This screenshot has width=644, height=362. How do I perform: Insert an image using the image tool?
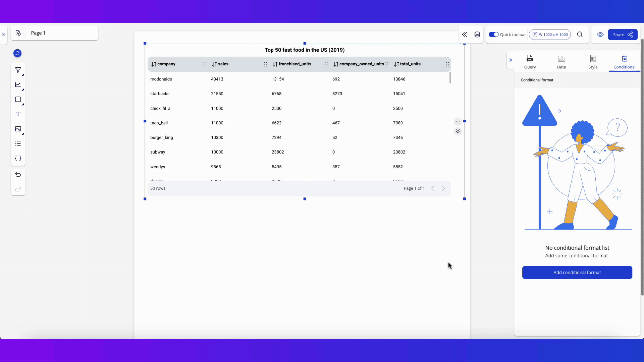[x=18, y=129]
